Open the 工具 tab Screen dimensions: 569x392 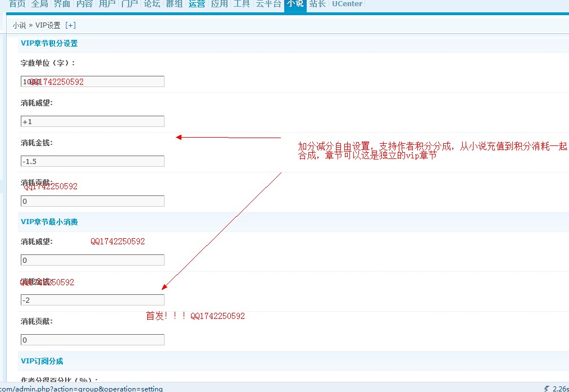pos(242,3)
